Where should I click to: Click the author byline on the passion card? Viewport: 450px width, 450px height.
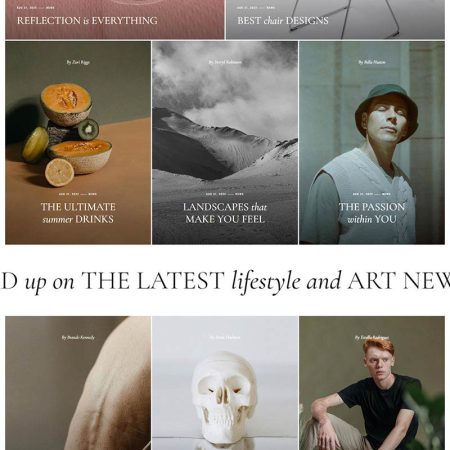tap(372, 62)
